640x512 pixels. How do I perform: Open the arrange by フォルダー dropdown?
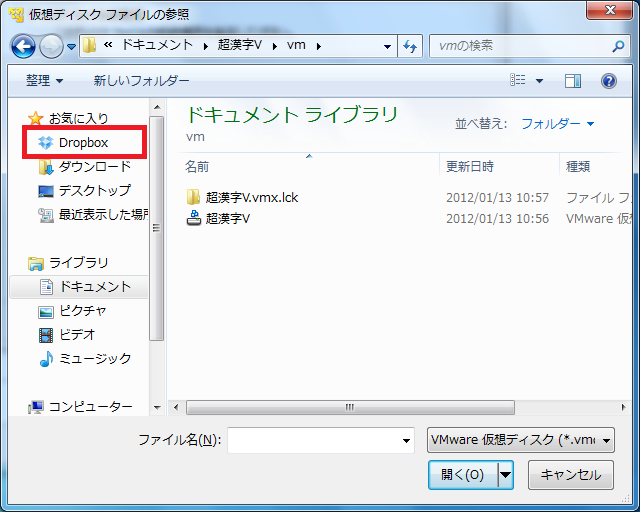(x=557, y=124)
